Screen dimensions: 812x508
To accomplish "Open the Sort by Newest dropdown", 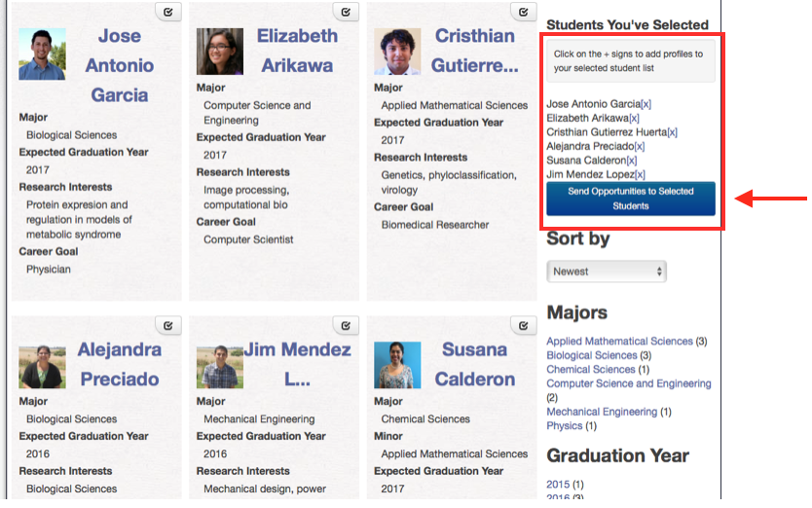I will pos(606,272).
